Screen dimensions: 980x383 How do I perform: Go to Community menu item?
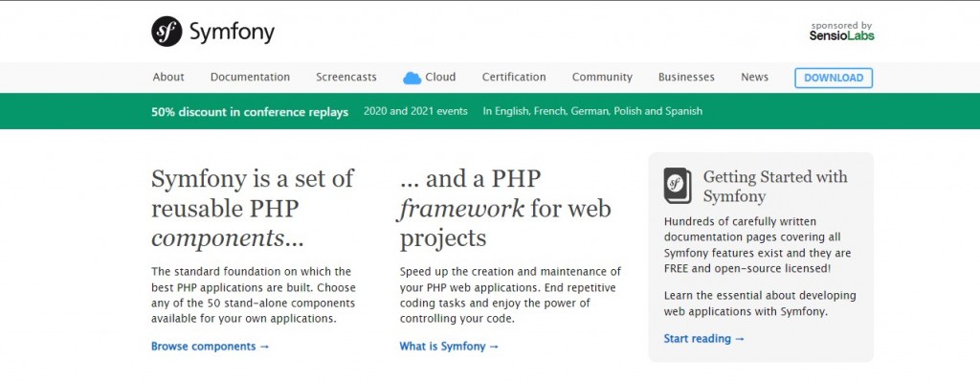[x=602, y=77]
